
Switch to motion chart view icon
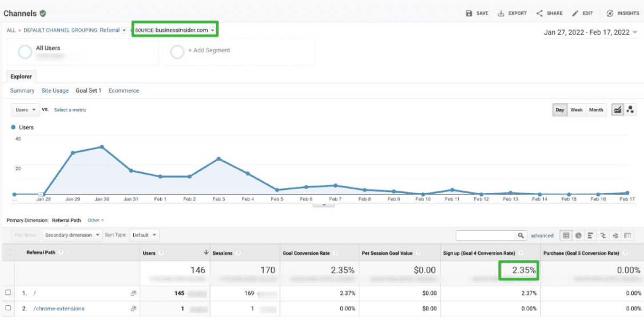point(630,110)
